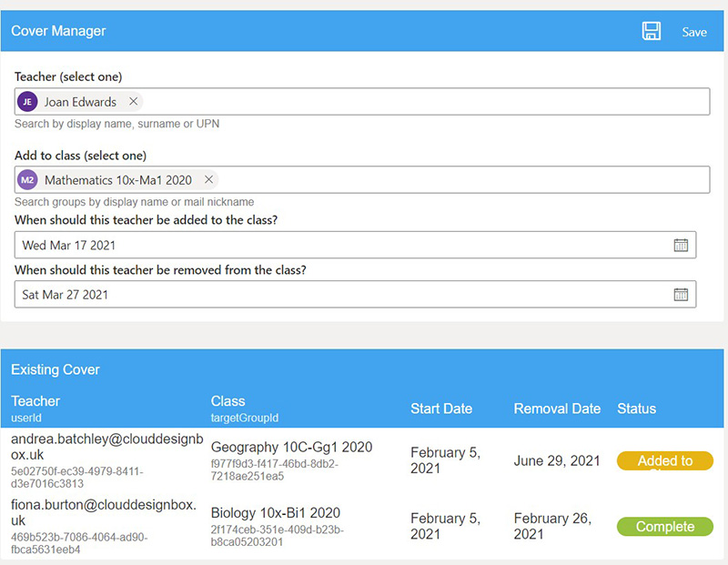Click the floppy disk save icon
The width and height of the screenshot is (728, 565).
[651, 31]
